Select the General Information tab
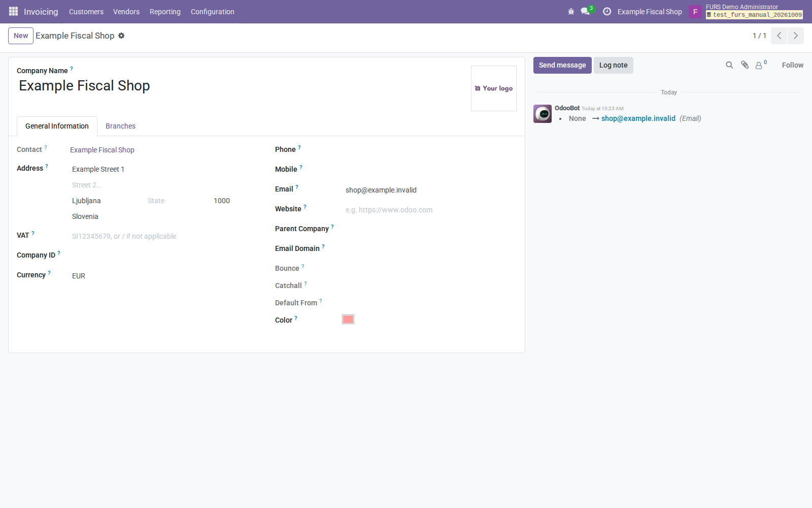The width and height of the screenshot is (812, 508). pos(57,126)
